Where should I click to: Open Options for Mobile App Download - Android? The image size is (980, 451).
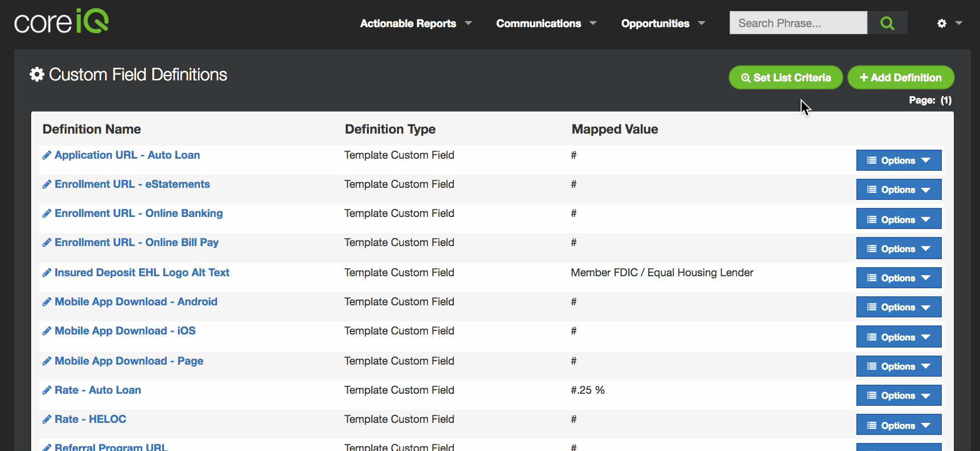[898, 307]
